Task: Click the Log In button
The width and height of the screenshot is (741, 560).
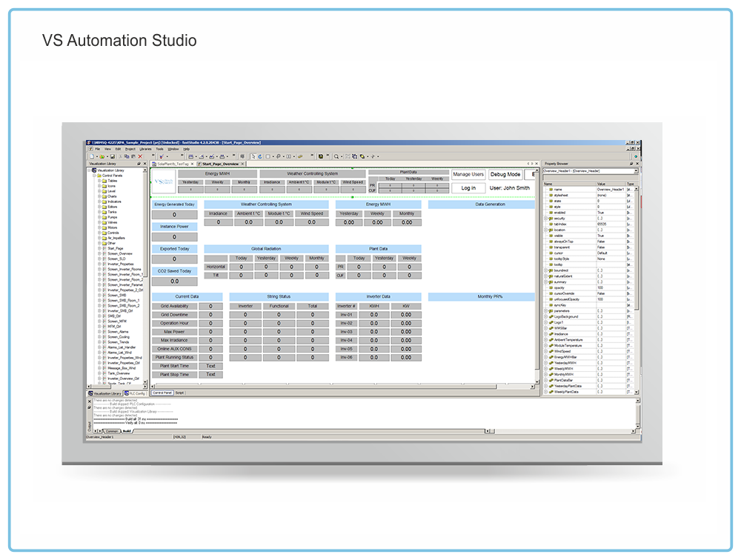Action: point(468,187)
